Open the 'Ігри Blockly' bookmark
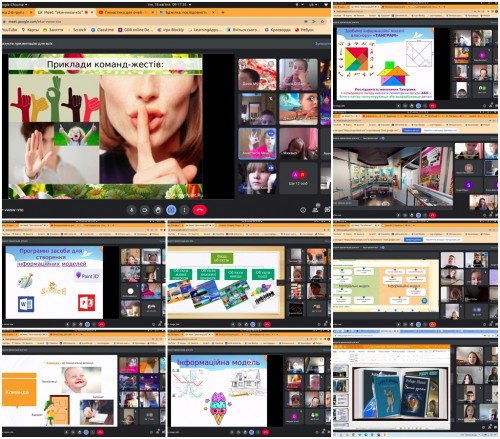500x439 pixels. [x=171, y=30]
